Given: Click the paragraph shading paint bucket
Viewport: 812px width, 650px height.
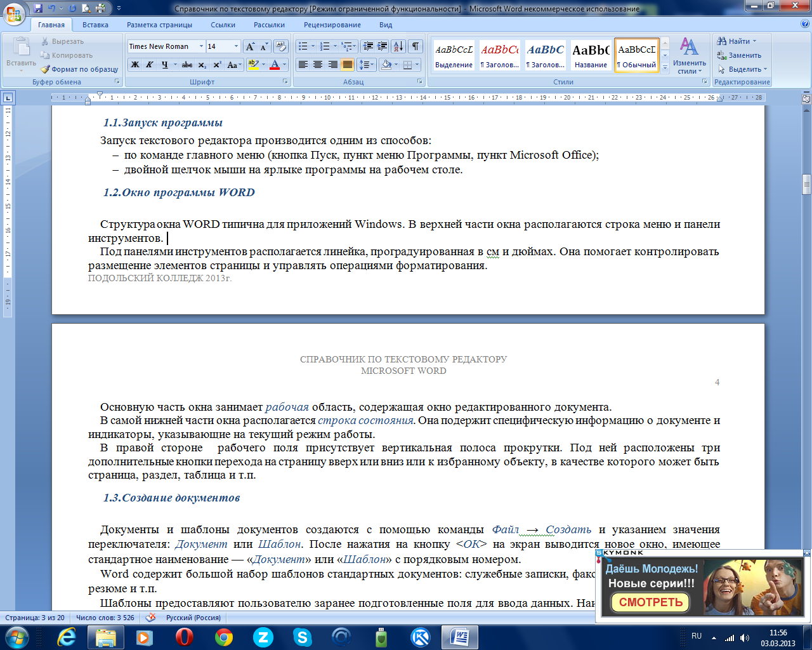Looking at the screenshot, I should [386, 65].
